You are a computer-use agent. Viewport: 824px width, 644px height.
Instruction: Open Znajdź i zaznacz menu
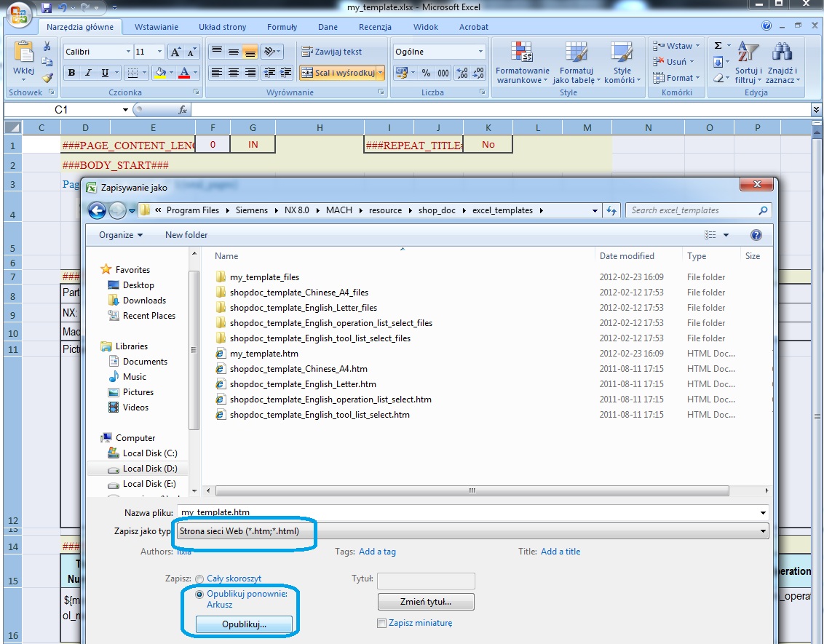click(783, 62)
